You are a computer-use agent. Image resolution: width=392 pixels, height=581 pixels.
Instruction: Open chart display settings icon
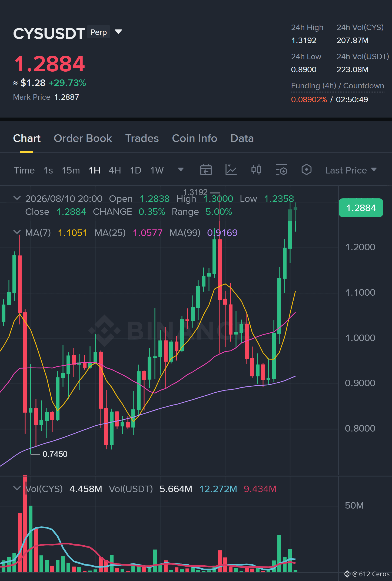click(x=281, y=170)
